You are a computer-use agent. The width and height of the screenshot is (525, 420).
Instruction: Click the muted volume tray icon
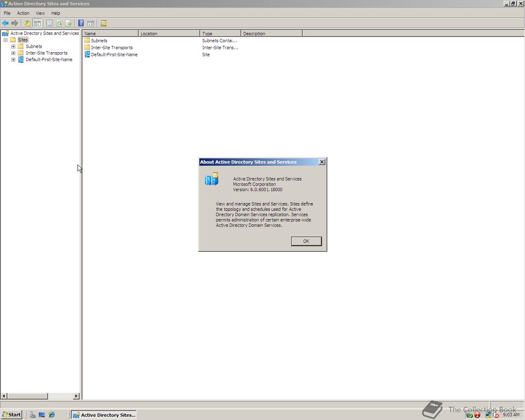click(x=496, y=415)
